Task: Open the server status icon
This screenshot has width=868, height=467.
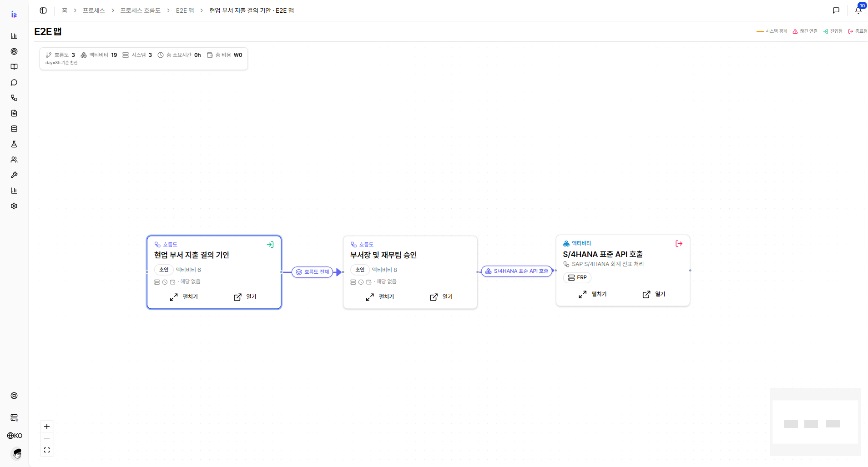Action: pos(14,417)
